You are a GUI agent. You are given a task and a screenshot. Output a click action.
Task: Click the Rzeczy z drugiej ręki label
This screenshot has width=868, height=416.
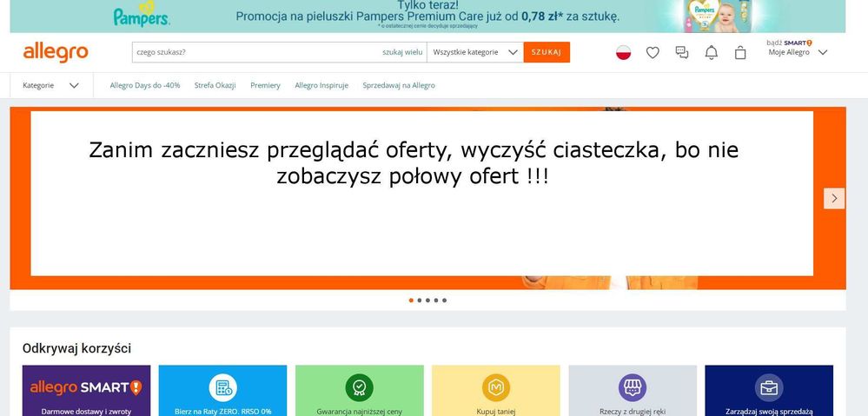tap(633, 412)
